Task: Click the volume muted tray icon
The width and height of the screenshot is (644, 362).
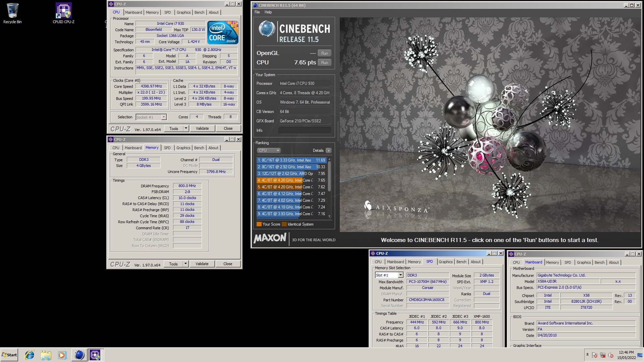Action: tap(610, 355)
